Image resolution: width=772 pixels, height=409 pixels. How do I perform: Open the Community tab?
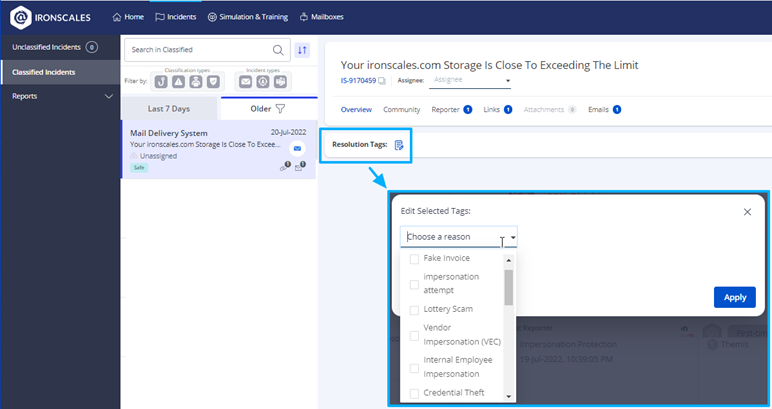402,110
